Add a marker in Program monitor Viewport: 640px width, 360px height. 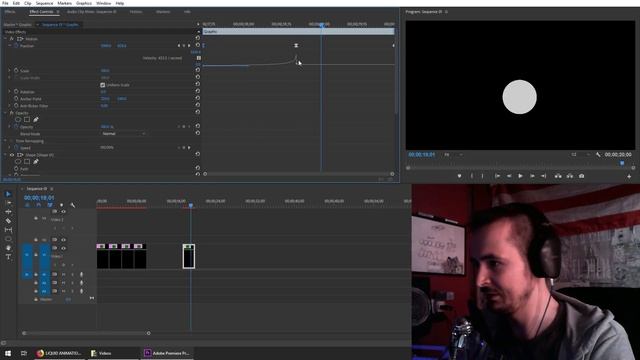[460, 176]
